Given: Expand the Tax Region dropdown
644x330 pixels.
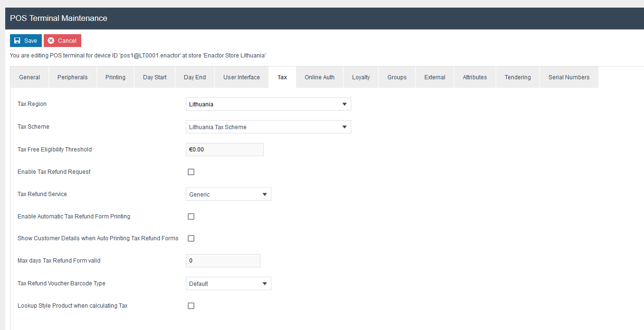Looking at the screenshot, I should point(268,104).
